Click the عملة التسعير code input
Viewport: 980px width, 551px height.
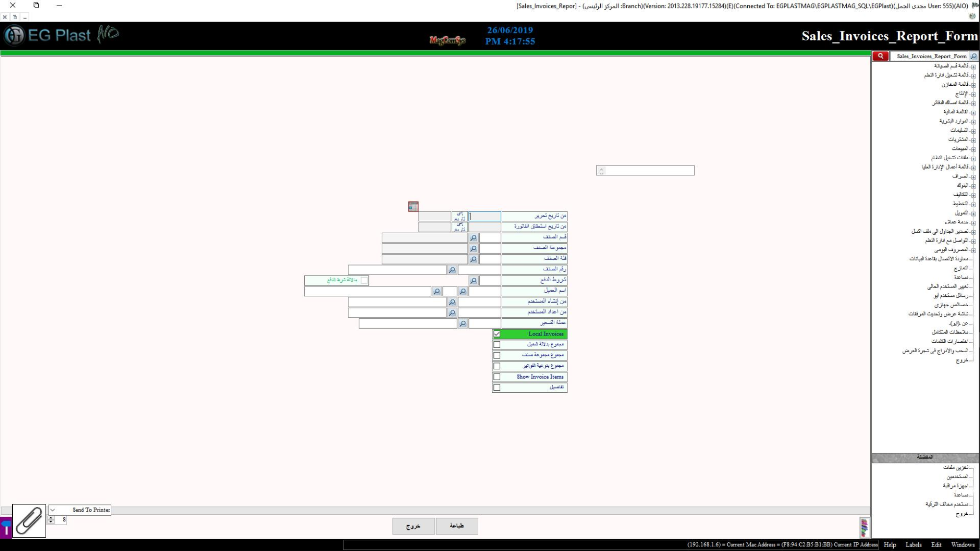tap(485, 324)
